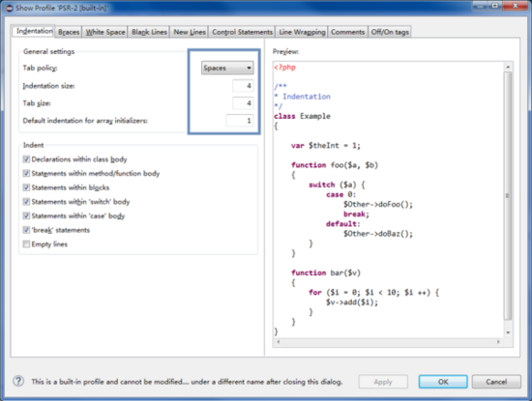Click '<?php' line in preview
532x401 pixels.
pyautogui.click(x=285, y=68)
